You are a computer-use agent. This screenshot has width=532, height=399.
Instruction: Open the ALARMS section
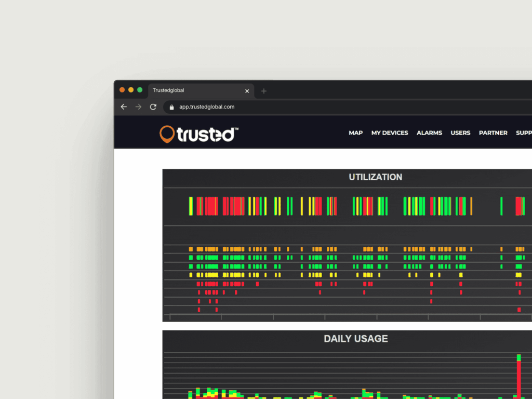[x=429, y=133]
